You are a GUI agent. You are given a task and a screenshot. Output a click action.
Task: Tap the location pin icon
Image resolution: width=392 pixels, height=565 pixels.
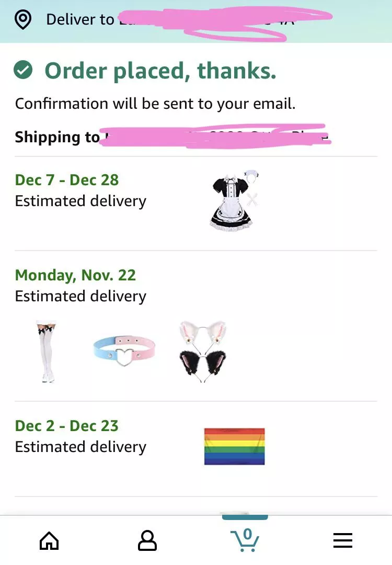(22, 20)
